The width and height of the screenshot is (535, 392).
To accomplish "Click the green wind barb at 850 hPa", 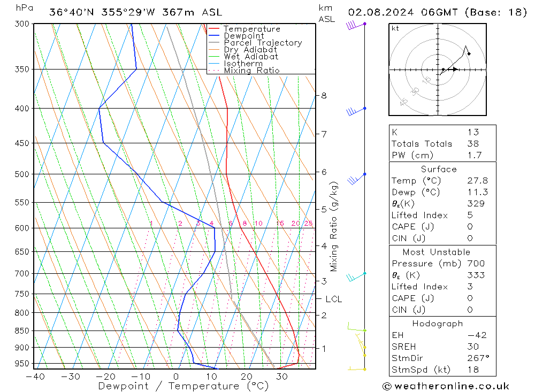I will tap(357, 327).
